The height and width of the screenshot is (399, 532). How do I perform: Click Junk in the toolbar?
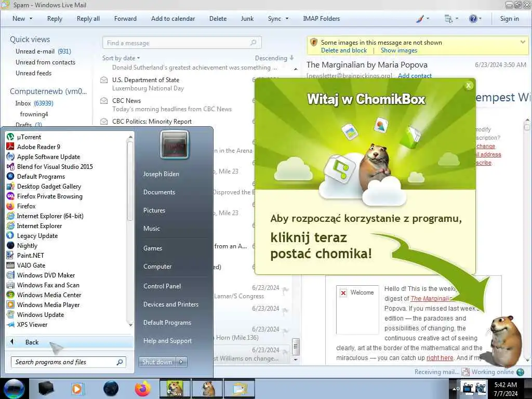[x=247, y=19]
